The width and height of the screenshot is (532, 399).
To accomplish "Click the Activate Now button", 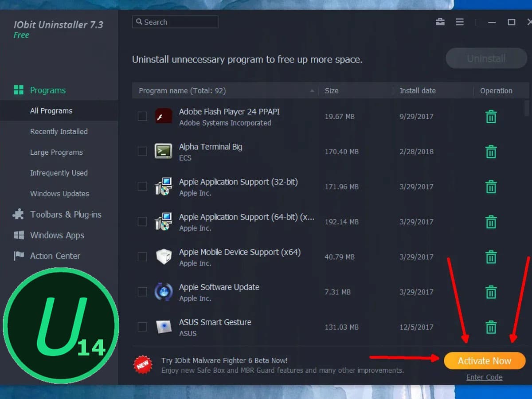I will pos(485,361).
